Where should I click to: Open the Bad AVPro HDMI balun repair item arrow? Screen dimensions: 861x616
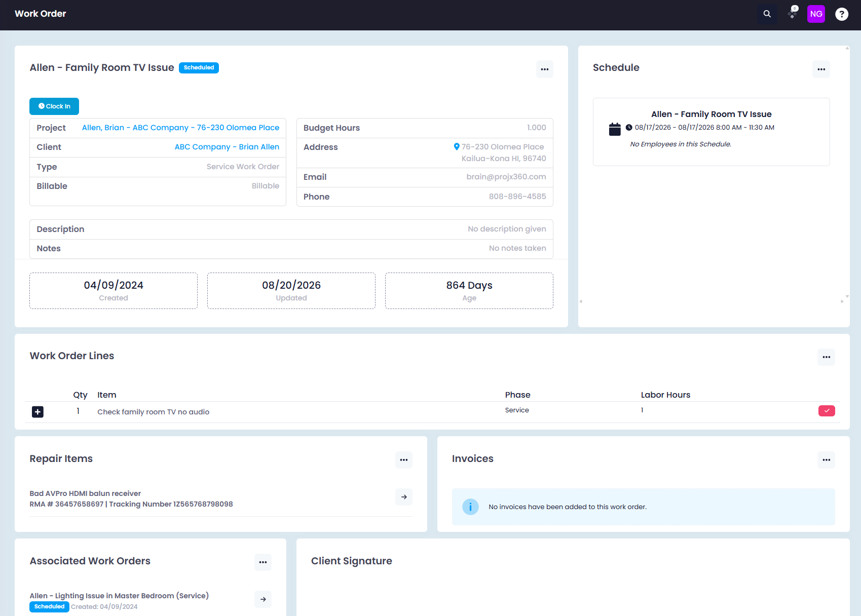[x=404, y=497]
